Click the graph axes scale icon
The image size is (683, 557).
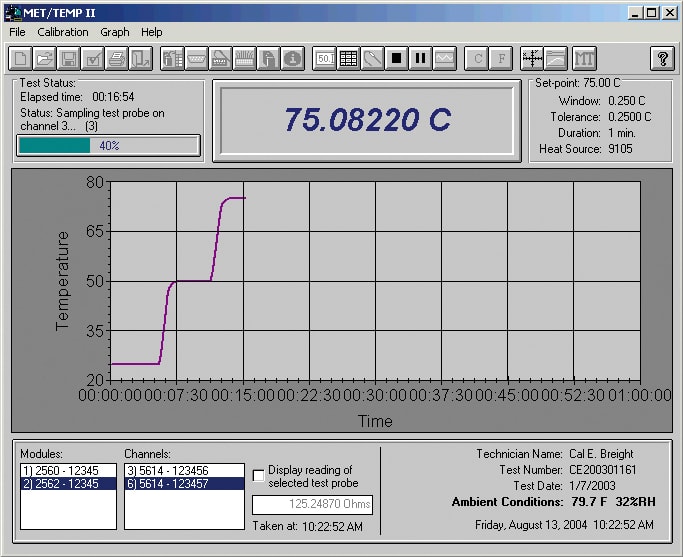coord(532,58)
